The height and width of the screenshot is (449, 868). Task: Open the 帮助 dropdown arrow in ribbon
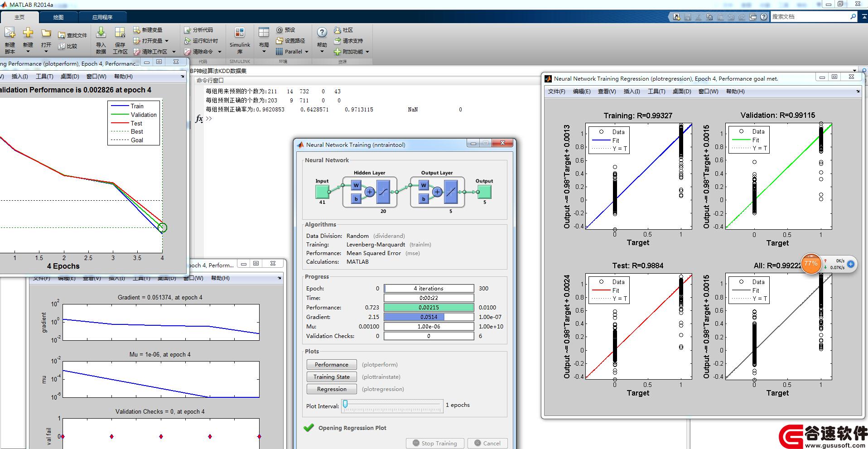322,52
